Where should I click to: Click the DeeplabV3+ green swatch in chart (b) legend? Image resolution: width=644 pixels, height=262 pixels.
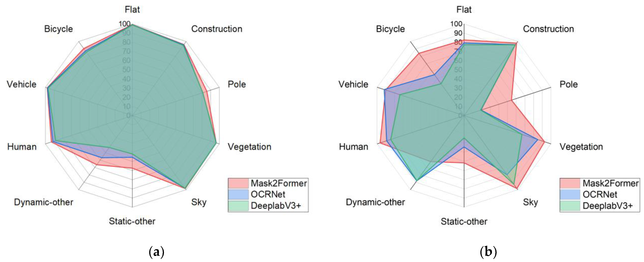570,206
